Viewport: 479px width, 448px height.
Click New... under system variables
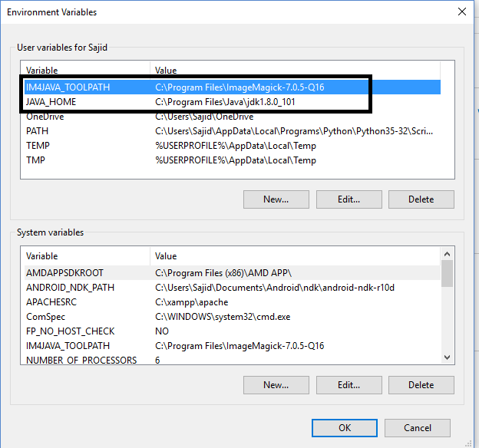(276, 385)
